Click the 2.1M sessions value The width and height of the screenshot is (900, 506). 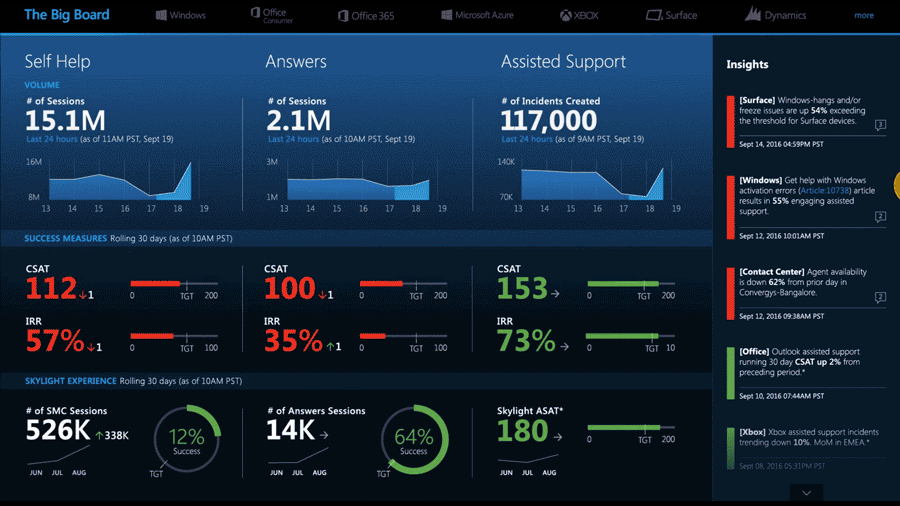click(298, 121)
